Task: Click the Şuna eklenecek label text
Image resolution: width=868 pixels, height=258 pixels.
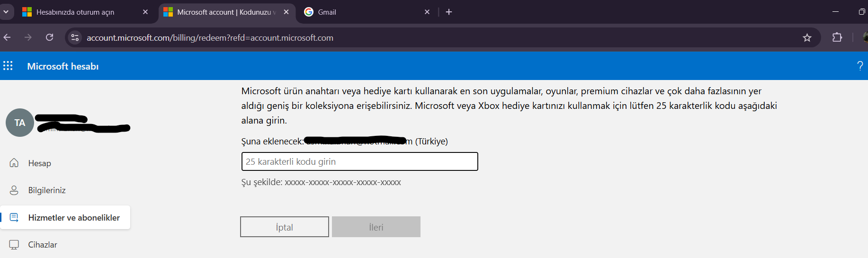Action: tap(272, 141)
